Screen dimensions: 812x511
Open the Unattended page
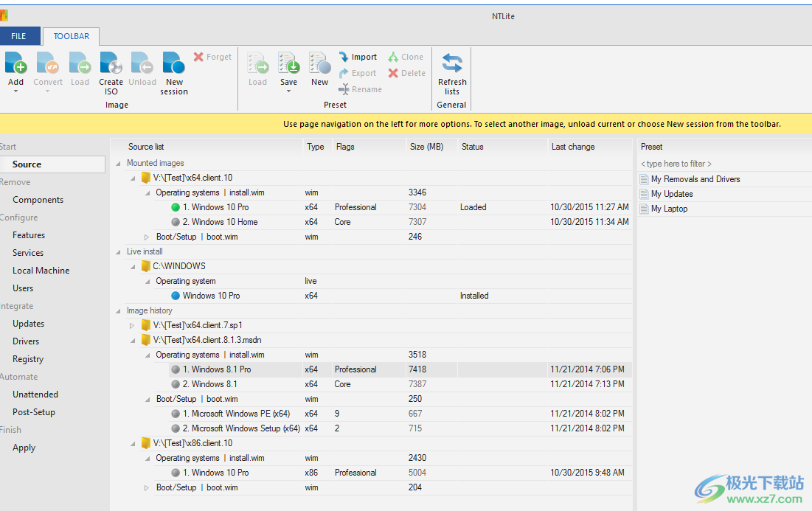click(x=35, y=394)
